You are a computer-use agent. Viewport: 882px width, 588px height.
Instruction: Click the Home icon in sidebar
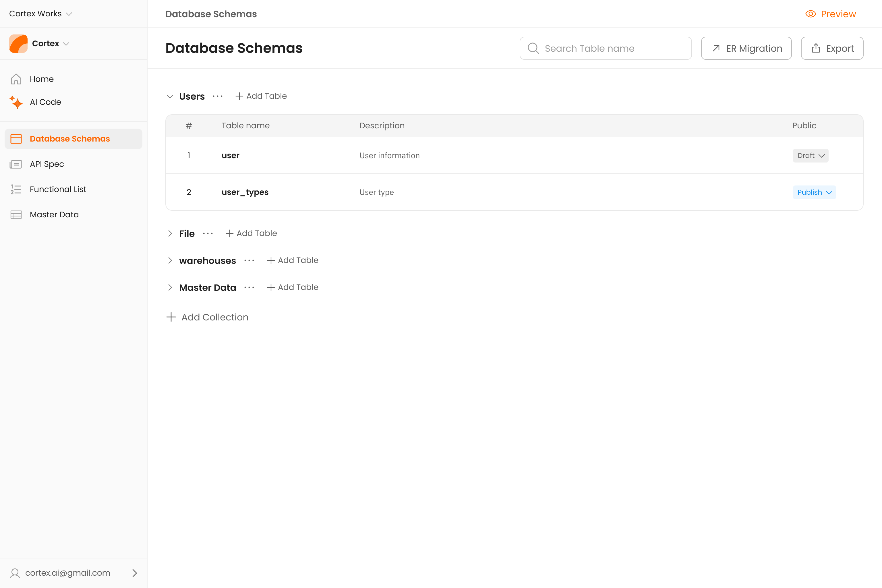[16, 79]
